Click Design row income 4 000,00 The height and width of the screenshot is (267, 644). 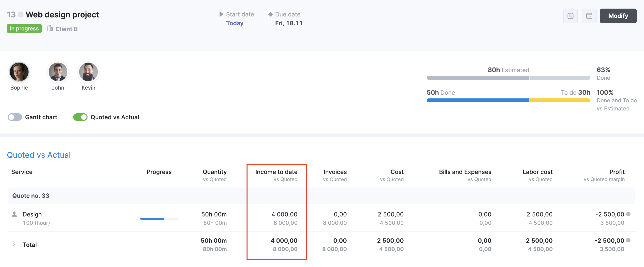pos(284,214)
